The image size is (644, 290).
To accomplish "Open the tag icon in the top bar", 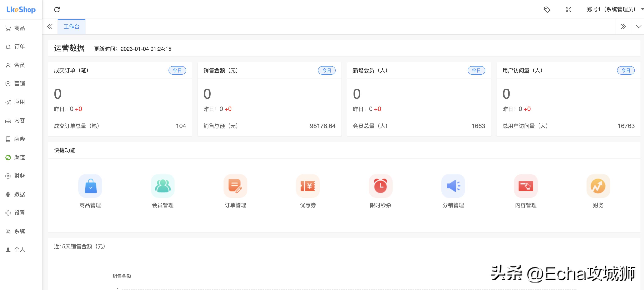I will [x=547, y=9].
